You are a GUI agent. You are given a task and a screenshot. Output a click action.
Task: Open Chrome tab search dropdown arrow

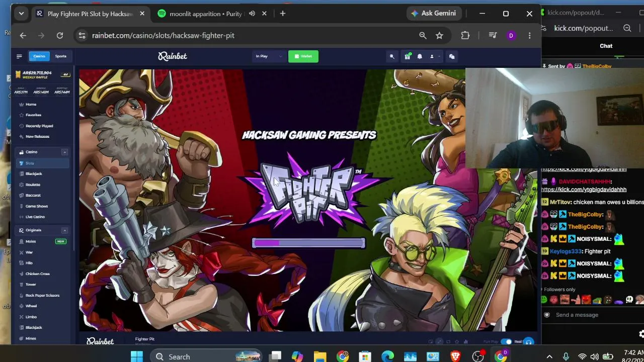[x=21, y=14]
